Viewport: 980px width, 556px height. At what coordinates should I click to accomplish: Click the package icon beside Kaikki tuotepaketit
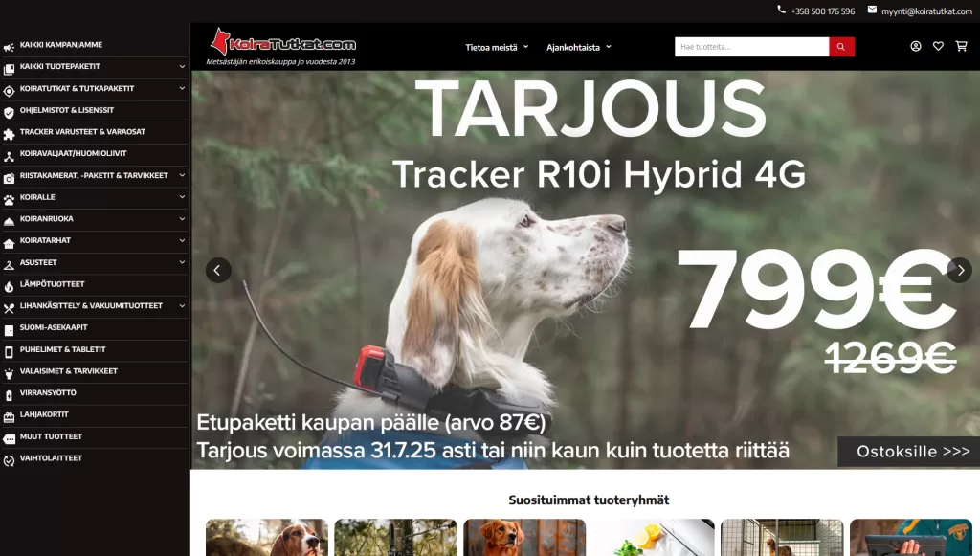coord(9,69)
